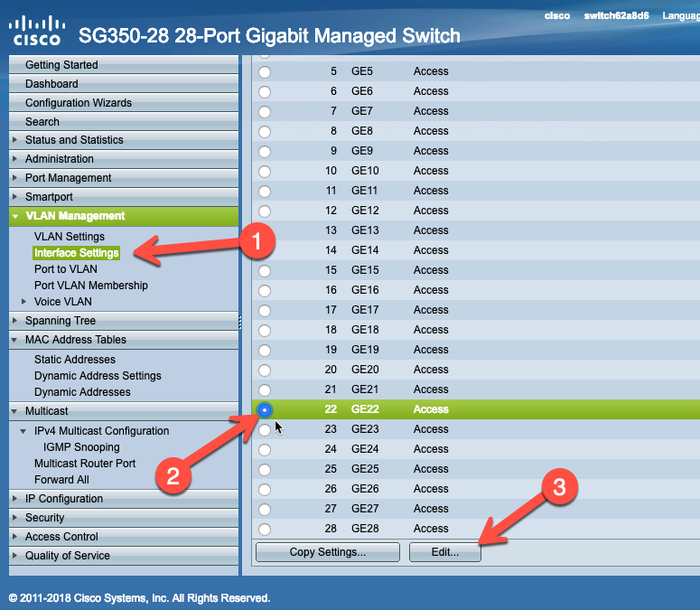The image size is (700, 610).
Task: Expand the Voice VLAN arrow
Action: tap(23, 302)
